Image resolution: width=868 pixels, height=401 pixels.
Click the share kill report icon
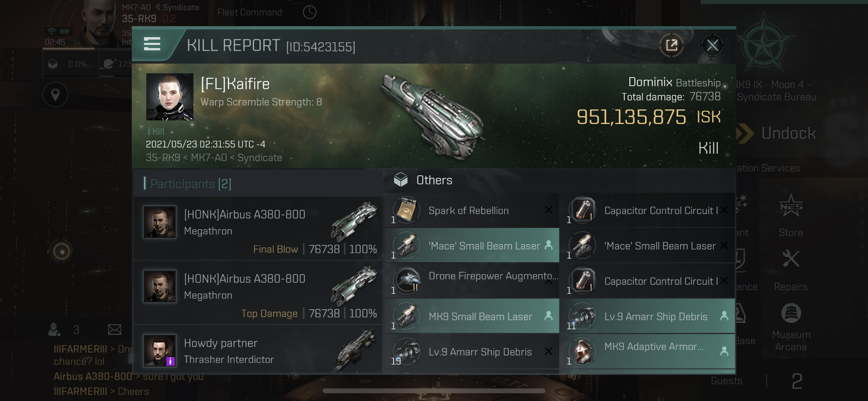tap(671, 45)
